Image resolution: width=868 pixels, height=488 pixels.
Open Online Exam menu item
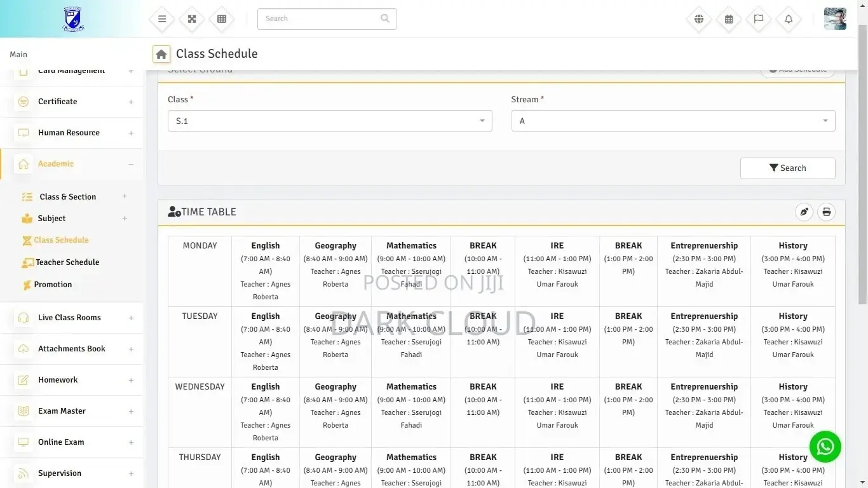click(x=61, y=442)
